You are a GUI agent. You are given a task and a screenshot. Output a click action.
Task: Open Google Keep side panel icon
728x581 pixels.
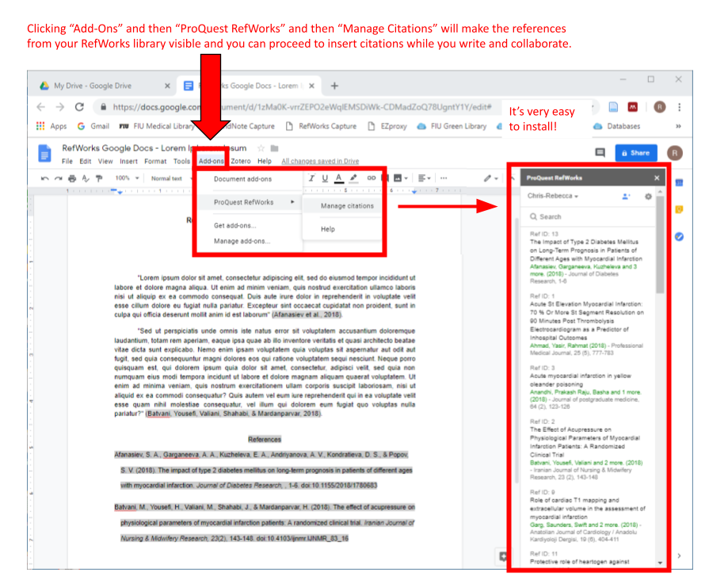[x=679, y=210]
